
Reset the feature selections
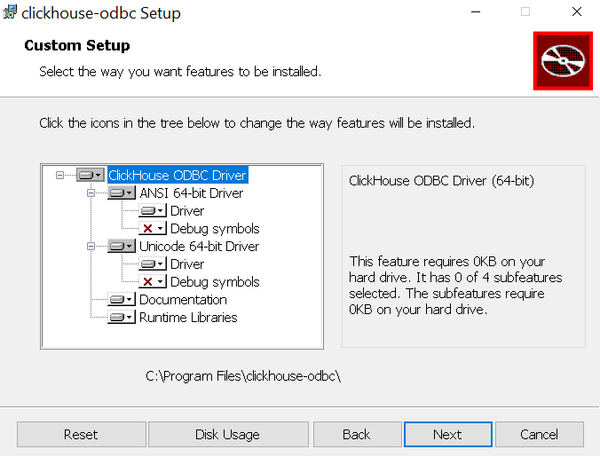[81, 434]
